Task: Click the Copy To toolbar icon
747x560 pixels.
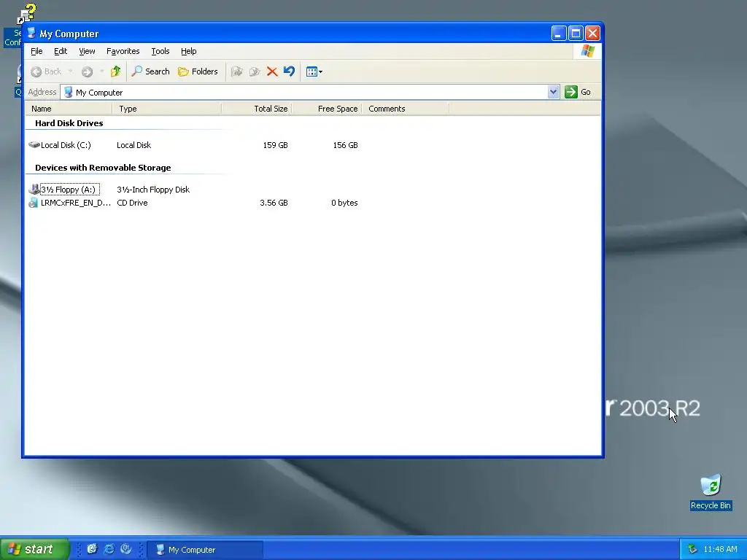Action: coord(255,71)
